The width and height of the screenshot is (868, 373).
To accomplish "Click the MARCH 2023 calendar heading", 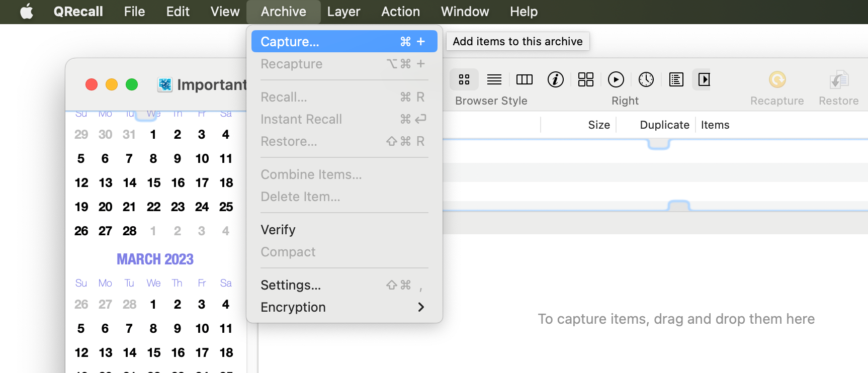I will click(x=155, y=259).
